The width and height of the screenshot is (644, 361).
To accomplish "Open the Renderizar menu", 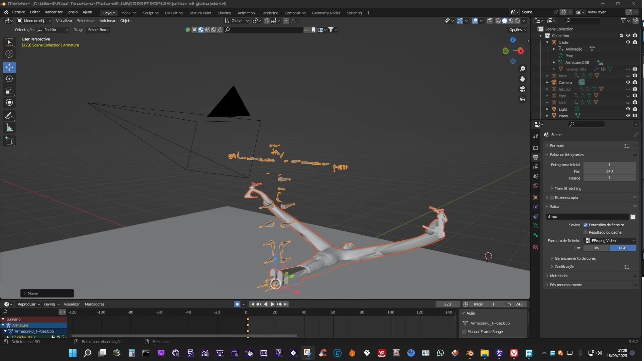I will (53, 12).
